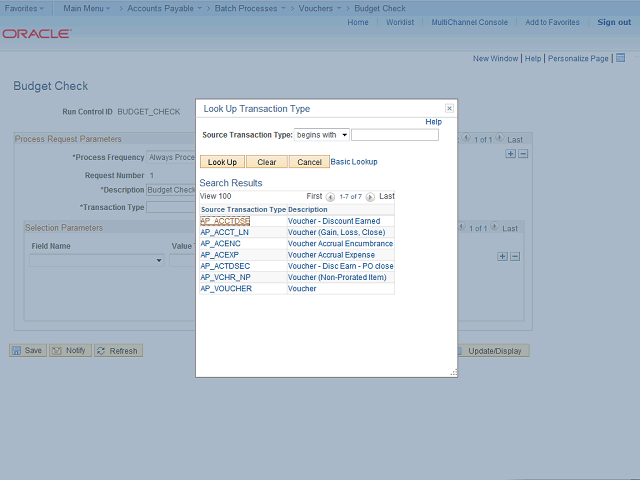
Task: Sort by Source Transaction Type column header
Action: (x=243, y=209)
